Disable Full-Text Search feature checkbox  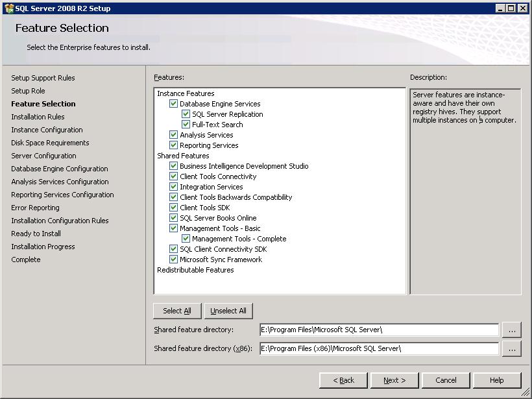coord(186,125)
